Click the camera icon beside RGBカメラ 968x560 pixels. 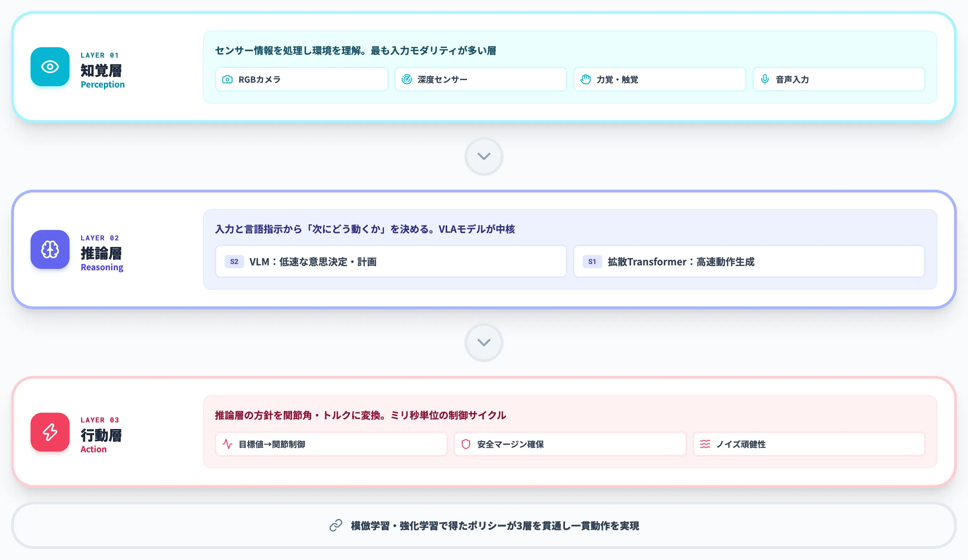pos(227,80)
